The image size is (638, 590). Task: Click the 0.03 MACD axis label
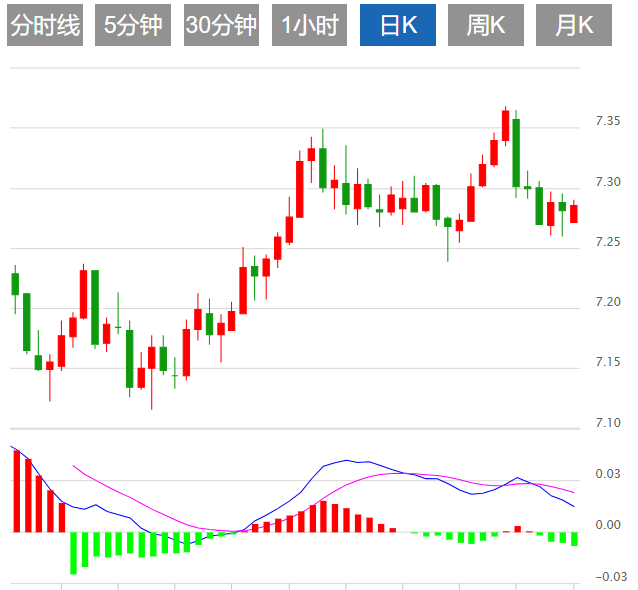[x=608, y=474]
